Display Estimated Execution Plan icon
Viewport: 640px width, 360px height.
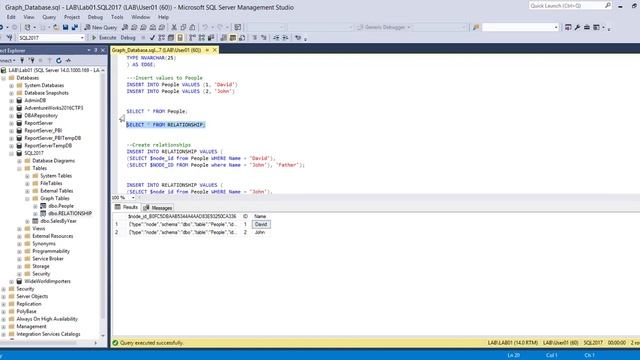(x=162, y=38)
